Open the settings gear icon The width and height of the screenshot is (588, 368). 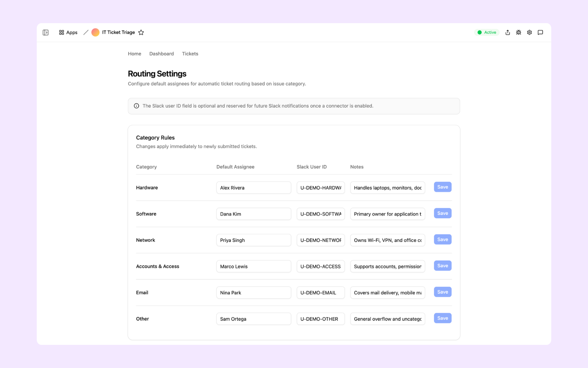pyautogui.click(x=529, y=32)
